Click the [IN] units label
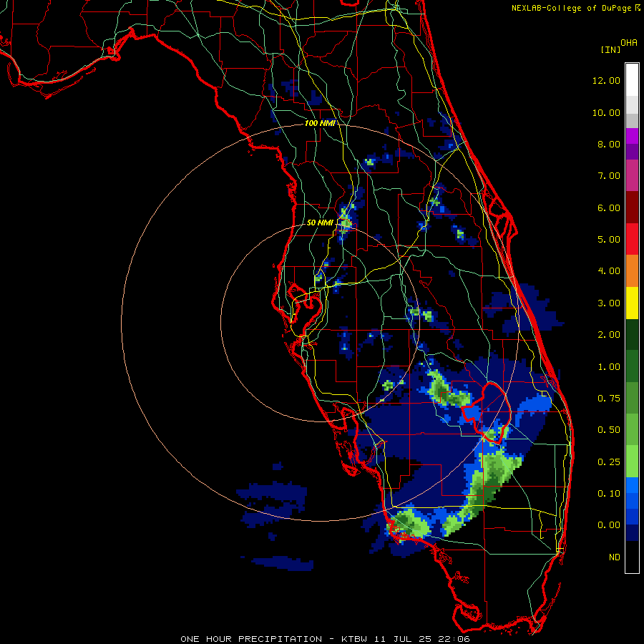This screenshot has width=644, height=644. tap(611, 49)
